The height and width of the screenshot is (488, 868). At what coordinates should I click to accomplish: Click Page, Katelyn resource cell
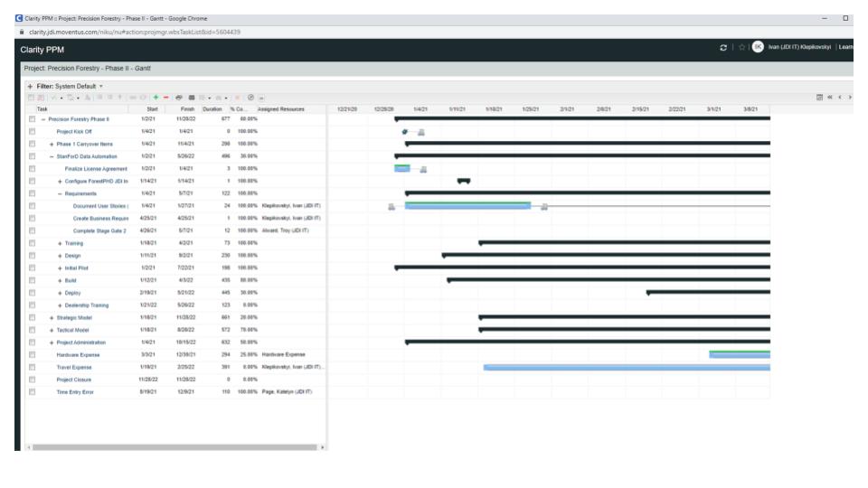click(x=287, y=391)
